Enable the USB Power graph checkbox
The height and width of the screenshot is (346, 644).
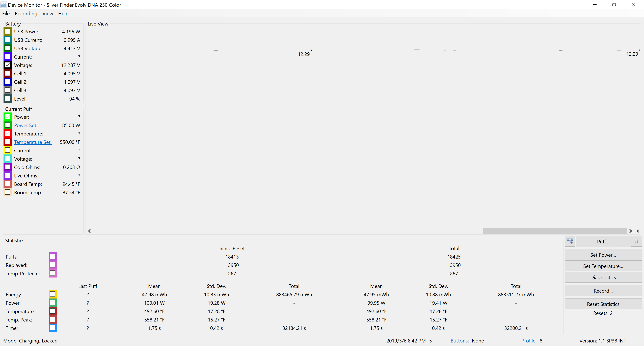coord(8,32)
